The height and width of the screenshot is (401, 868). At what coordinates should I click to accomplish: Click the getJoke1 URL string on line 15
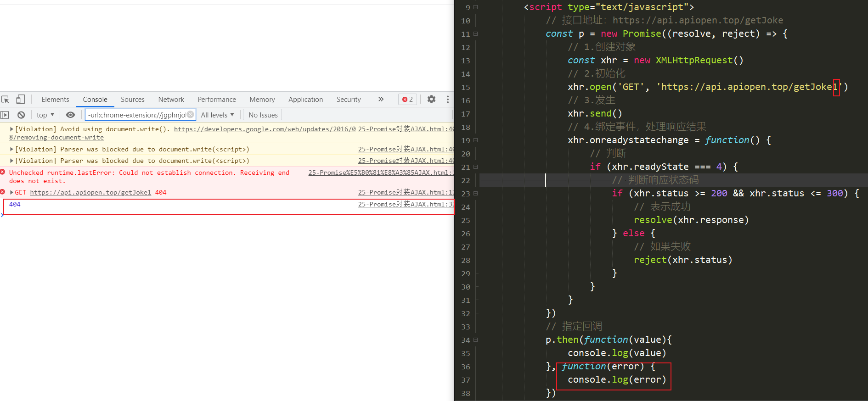749,87
